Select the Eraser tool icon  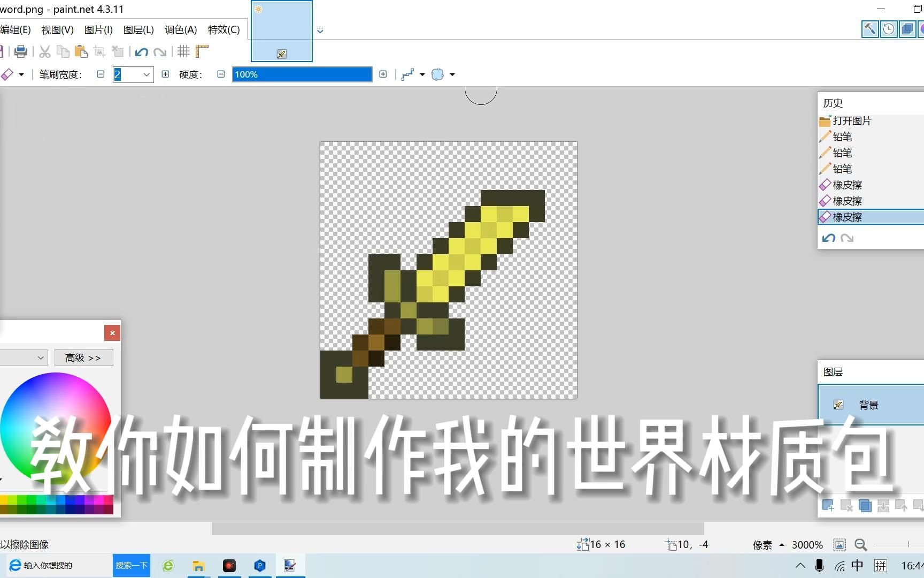7,74
